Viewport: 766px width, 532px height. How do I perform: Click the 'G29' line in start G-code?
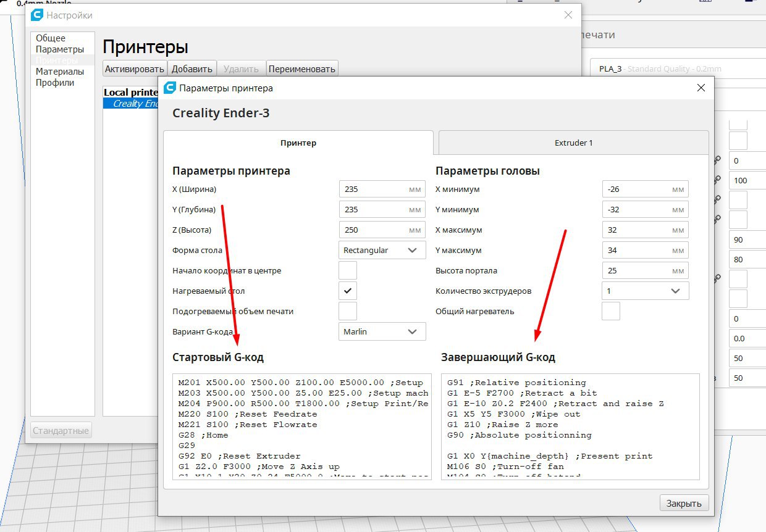point(185,445)
